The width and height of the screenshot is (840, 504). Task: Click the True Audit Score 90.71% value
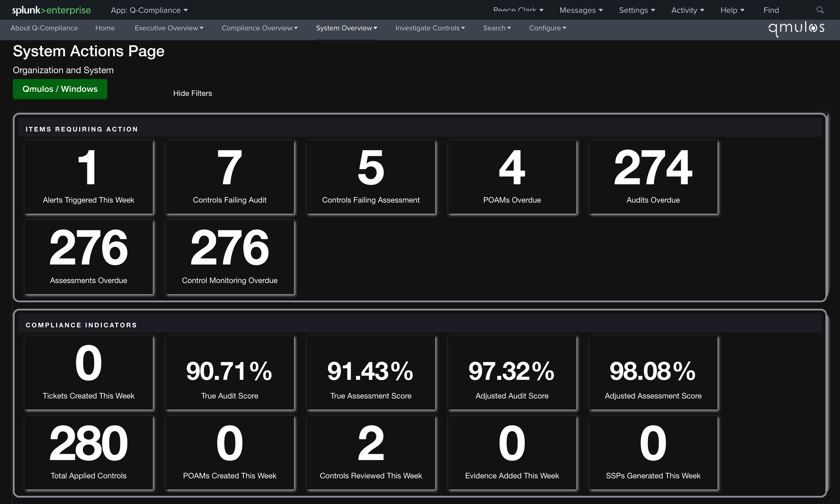click(229, 371)
